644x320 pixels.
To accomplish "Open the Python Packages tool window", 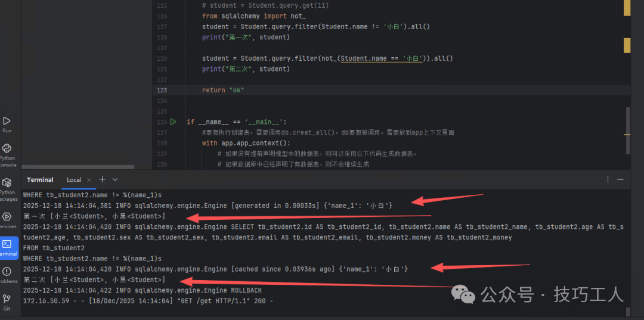I will coord(7,189).
